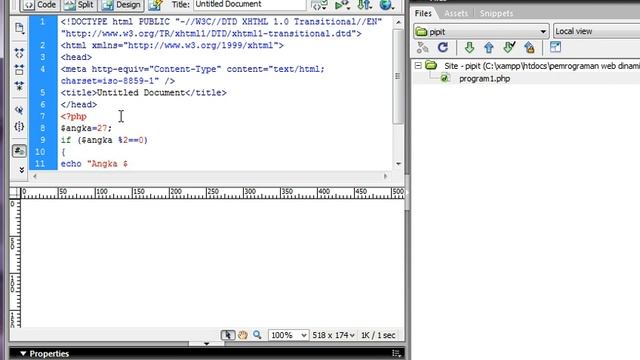This screenshot has height=360, width=640.
Task: Click the code scrollbar up arrow
Action: coord(398,22)
